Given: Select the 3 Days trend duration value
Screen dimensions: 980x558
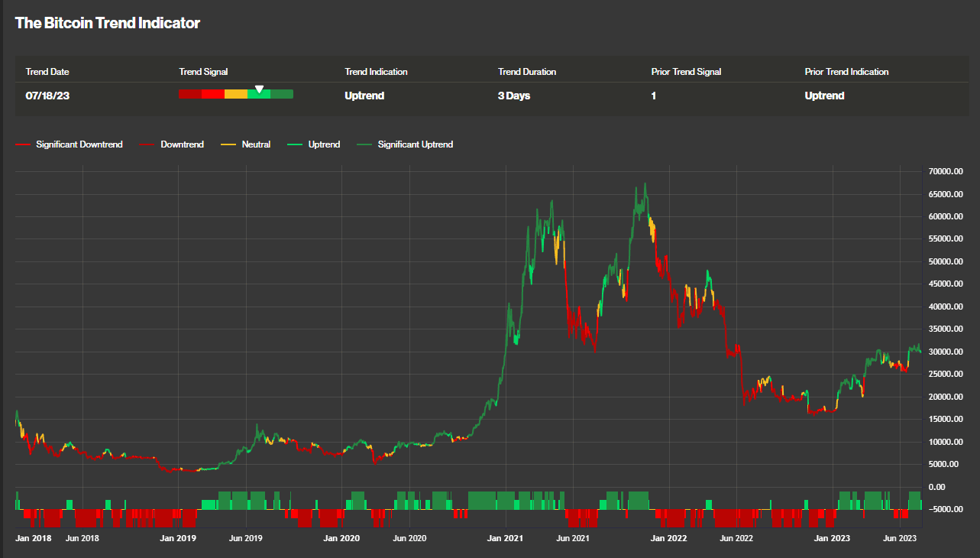Looking at the screenshot, I should [514, 96].
